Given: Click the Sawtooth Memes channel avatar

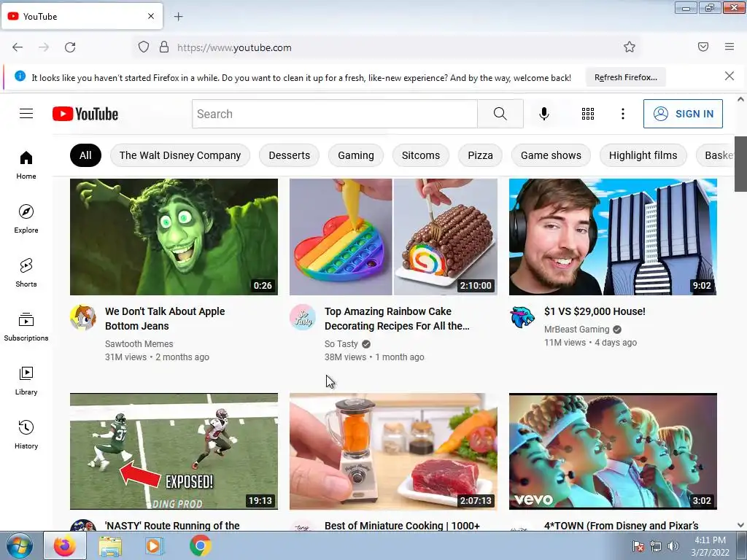Looking at the screenshot, I should 83,317.
